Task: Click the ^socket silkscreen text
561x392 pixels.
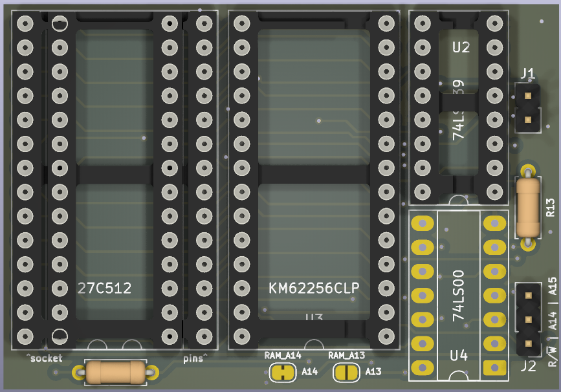Action: pos(45,358)
